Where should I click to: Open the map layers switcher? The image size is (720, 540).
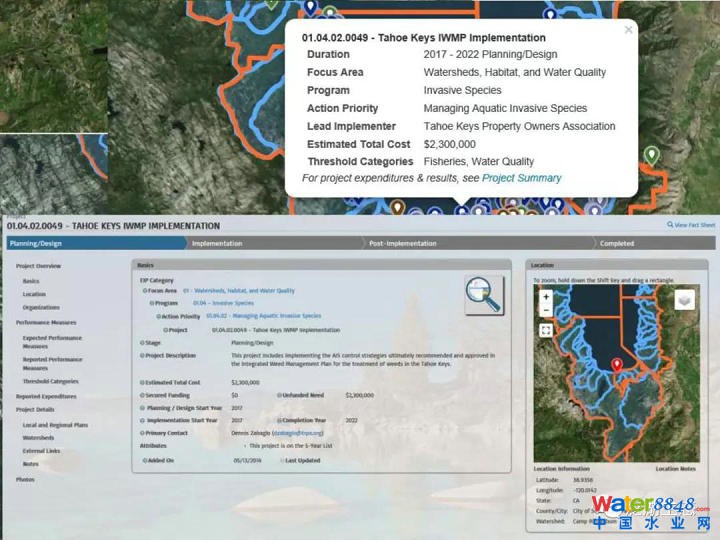(x=684, y=299)
